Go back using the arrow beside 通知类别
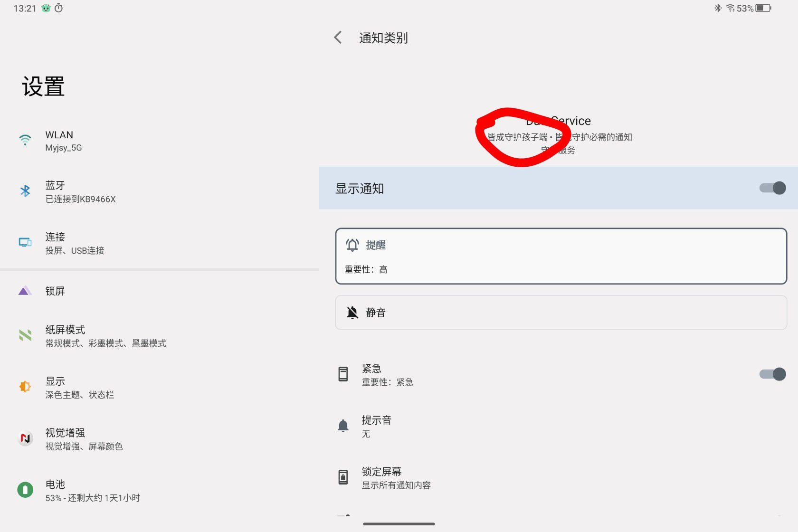The width and height of the screenshot is (798, 532). [338, 38]
